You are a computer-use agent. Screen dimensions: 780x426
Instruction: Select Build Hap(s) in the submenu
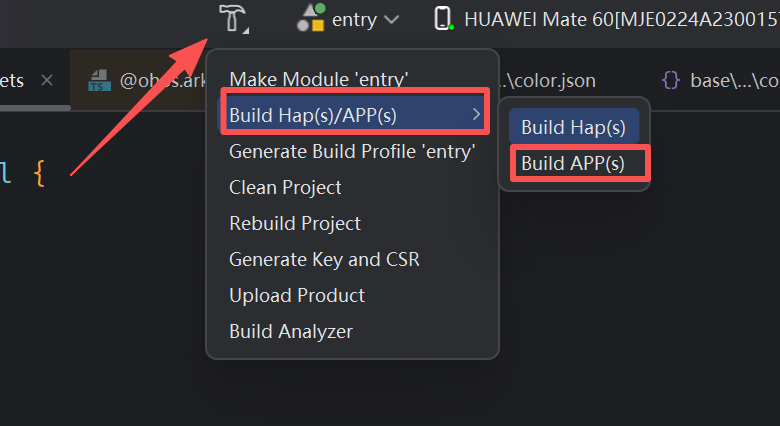(573, 127)
